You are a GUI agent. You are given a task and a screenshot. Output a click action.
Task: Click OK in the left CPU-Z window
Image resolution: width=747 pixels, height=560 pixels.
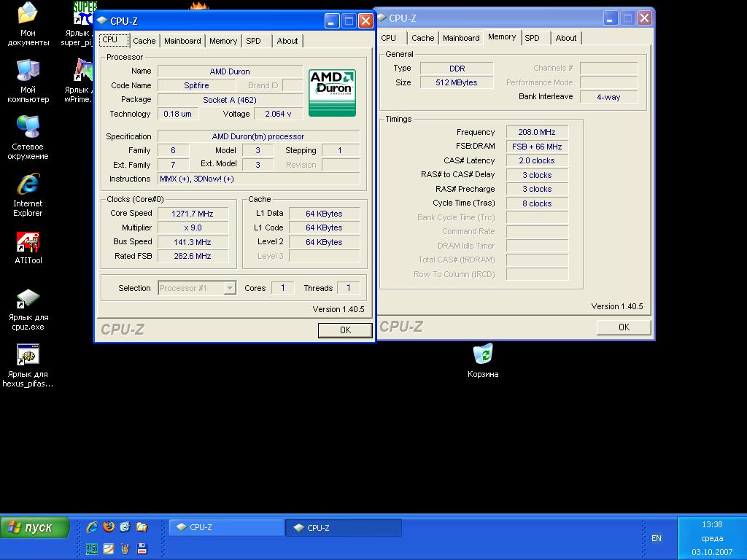pyautogui.click(x=345, y=330)
